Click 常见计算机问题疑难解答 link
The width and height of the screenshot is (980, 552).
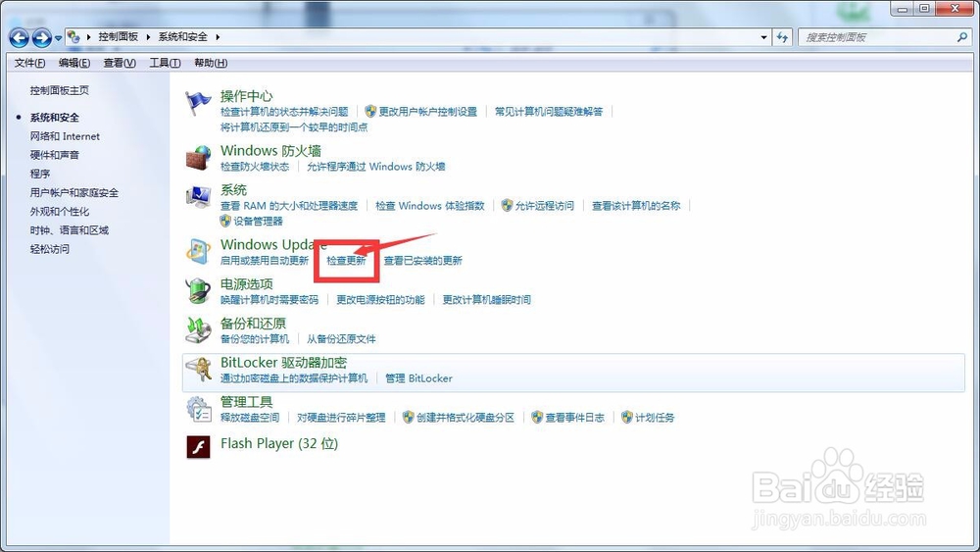click(549, 111)
